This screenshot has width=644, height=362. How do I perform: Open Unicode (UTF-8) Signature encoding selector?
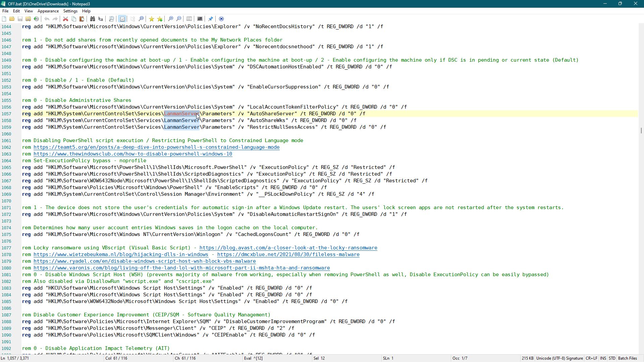click(559, 358)
